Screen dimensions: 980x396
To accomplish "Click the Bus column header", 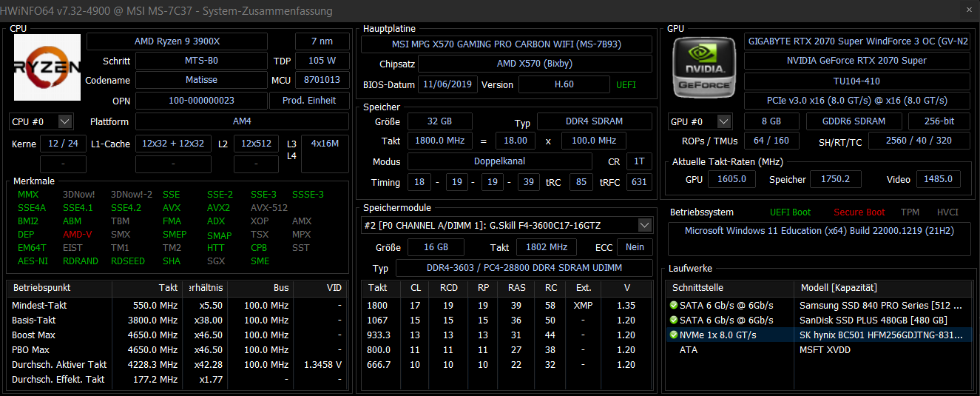I will (x=260, y=287).
